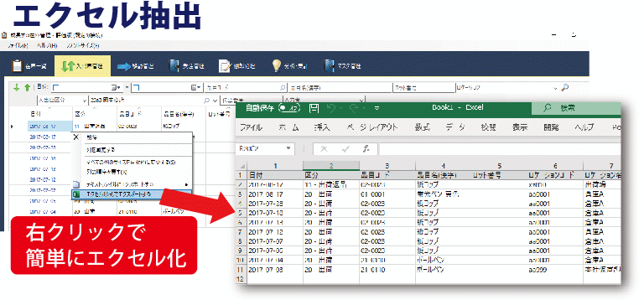
Task: Open 棚卸処理 with the notepad and pencil icon
Action: coord(225,65)
